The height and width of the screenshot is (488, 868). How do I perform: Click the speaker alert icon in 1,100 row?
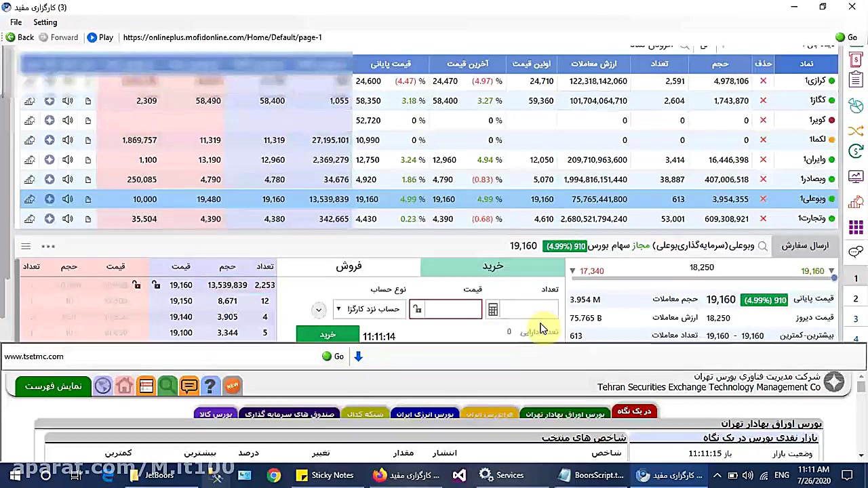point(68,160)
